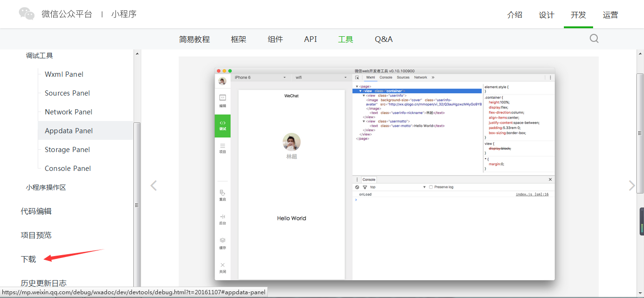Open the 设计 top navigation tab
644x298 pixels.
pyautogui.click(x=546, y=15)
